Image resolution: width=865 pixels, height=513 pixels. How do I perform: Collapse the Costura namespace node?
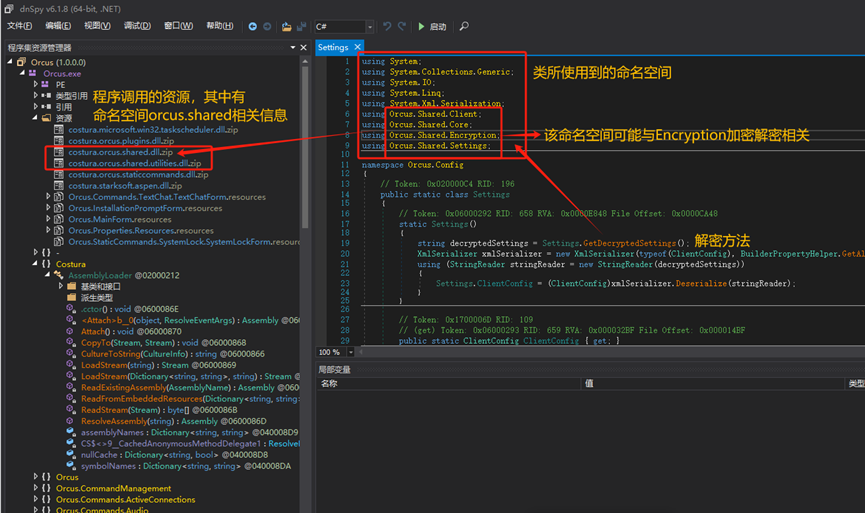[35, 264]
